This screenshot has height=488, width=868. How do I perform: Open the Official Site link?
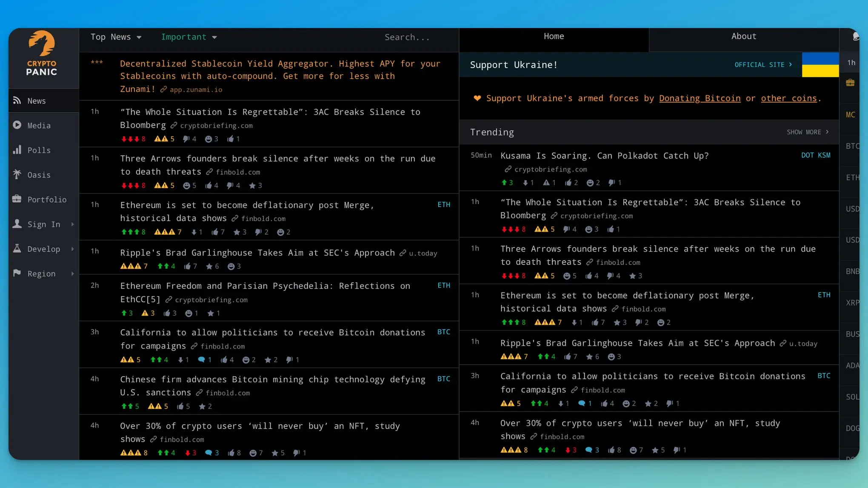pyautogui.click(x=763, y=65)
